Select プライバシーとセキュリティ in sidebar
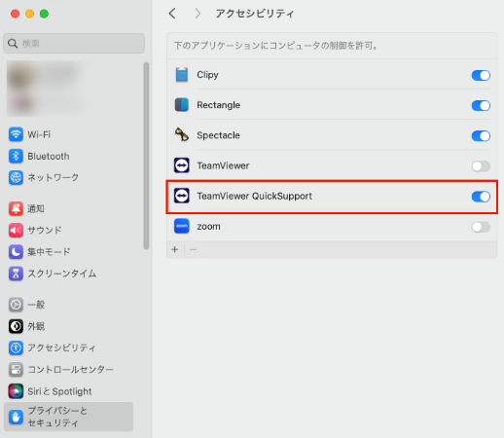Image resolution: width=504 pixels, height=438 pixels. tap(69, 417)
